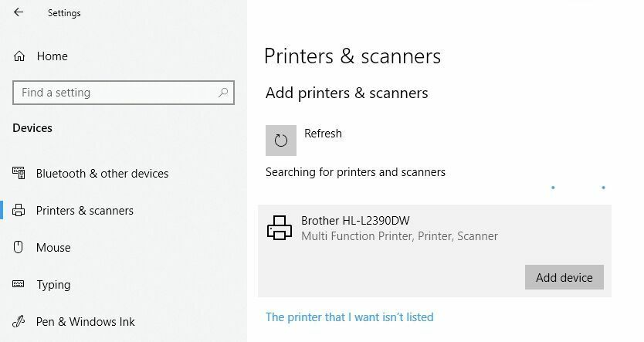Click the keyboard icon beside Typing
The image size is (644, 342).
pyautogui.click(x=19, y=284)
